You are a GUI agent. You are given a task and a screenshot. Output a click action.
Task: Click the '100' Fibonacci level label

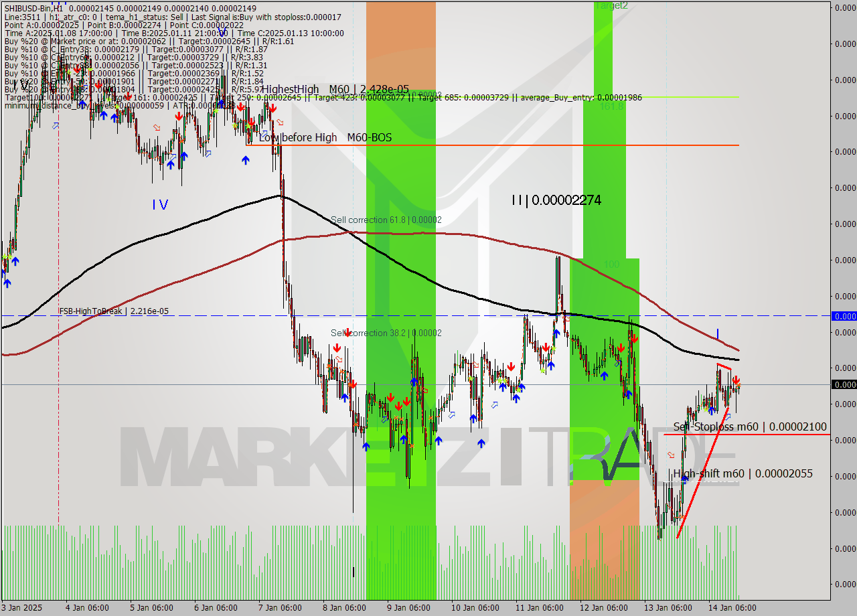[611, 264]
